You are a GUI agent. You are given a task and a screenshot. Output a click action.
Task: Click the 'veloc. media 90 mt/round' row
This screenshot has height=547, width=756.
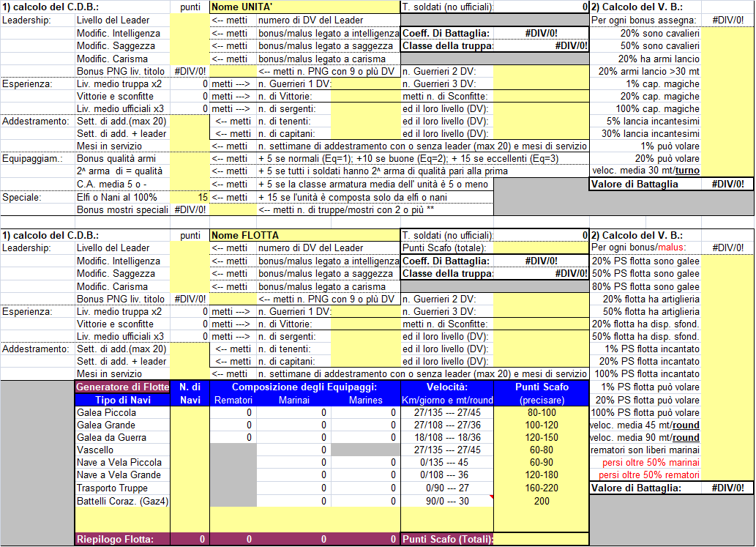click(645, 437)
